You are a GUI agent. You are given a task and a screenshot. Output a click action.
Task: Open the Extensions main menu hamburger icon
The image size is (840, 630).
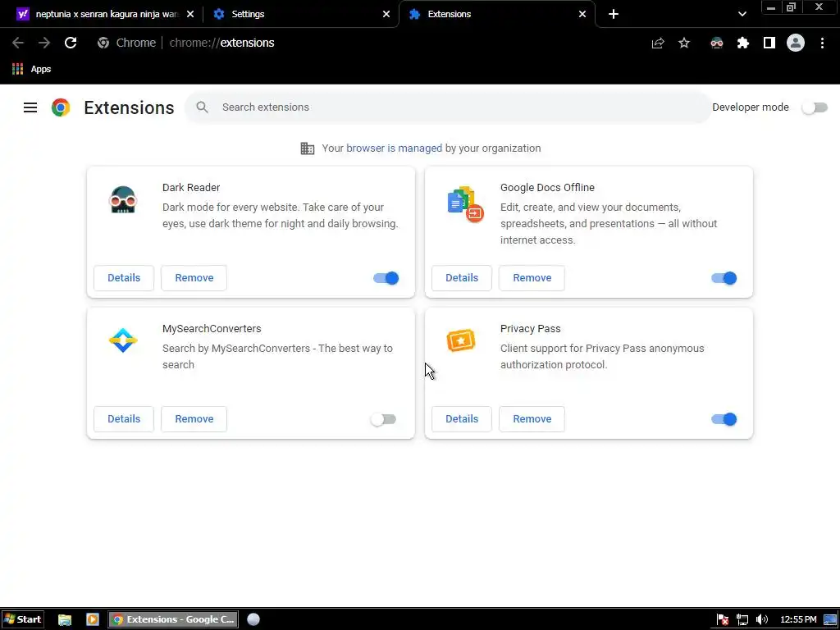[x=30, y=107]
